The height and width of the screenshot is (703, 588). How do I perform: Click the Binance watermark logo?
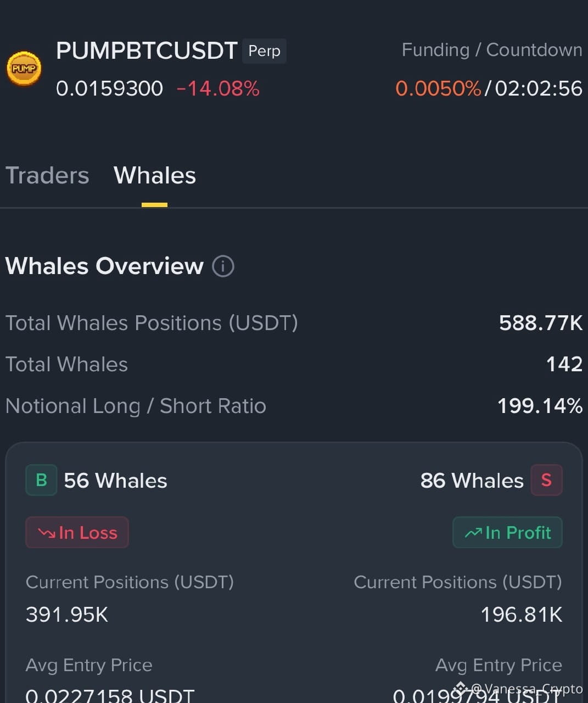(x=460, y=688)
